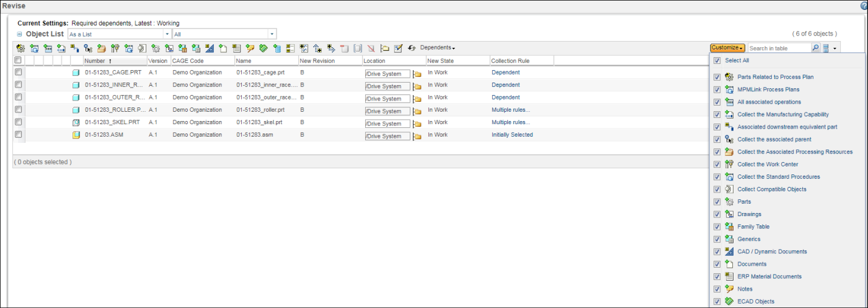Screen dimensions: 868x308
Task: Click Collect the Work Center menu label
Action: pyautogui.click(x=768, y=164)
